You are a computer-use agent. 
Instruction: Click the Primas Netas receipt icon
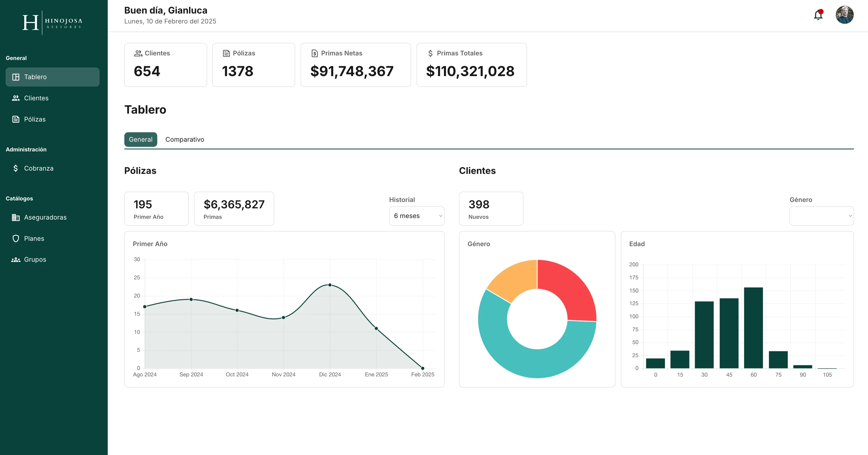click(315, 53)
